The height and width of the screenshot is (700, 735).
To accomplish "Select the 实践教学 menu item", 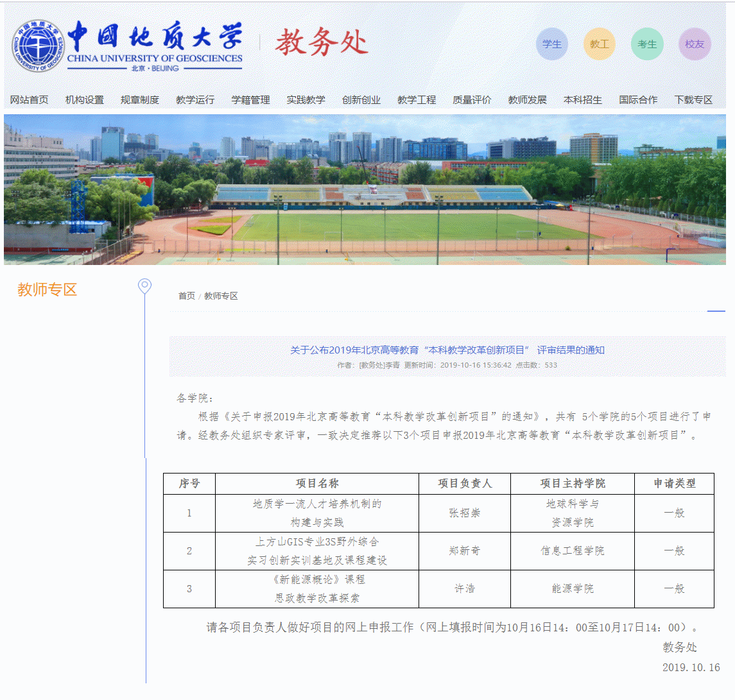I will (306, 100).
